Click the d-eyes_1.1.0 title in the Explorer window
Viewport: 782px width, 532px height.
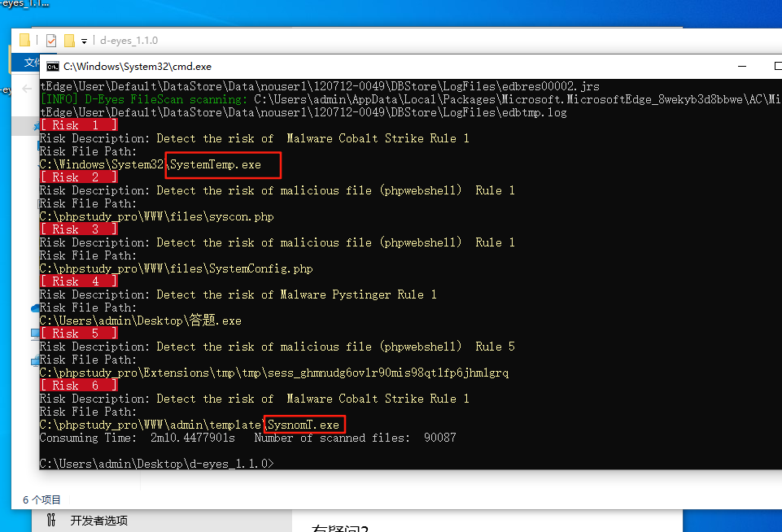[129, 41]
